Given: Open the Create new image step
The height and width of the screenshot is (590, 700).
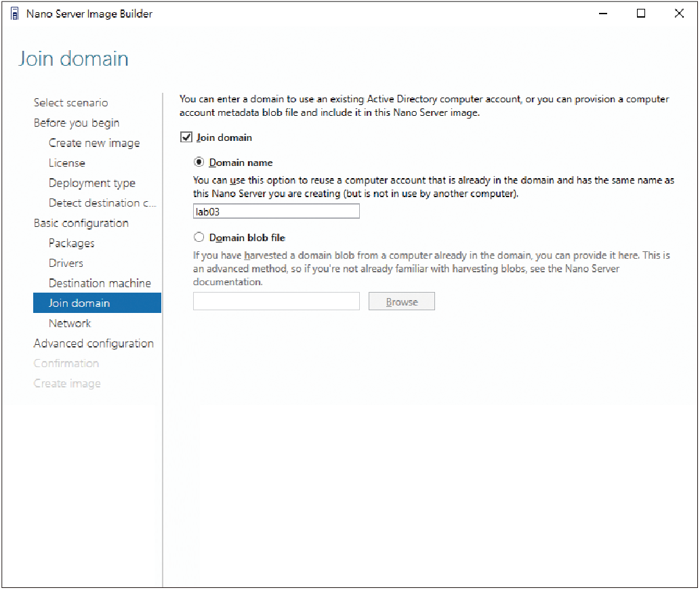Looking at the screenshot, I should pos(94,143).
